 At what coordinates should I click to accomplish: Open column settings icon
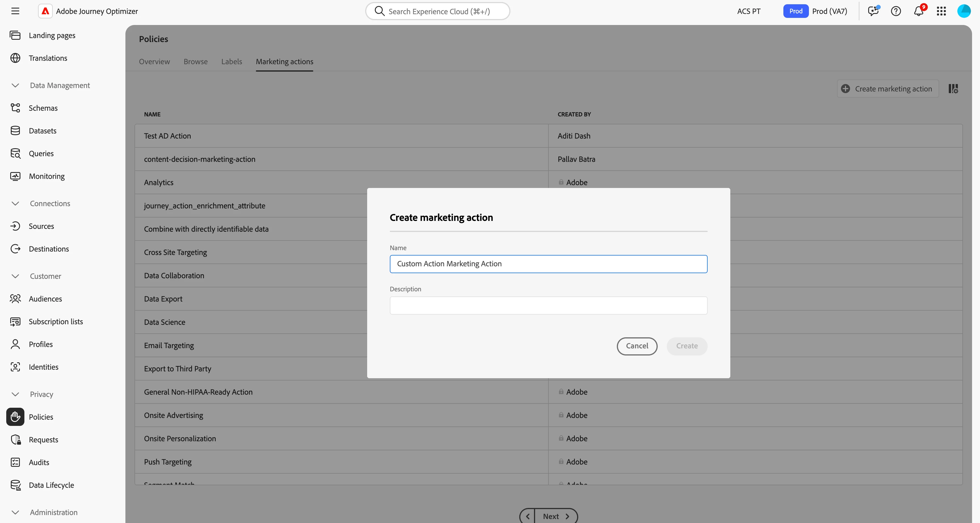953,89
